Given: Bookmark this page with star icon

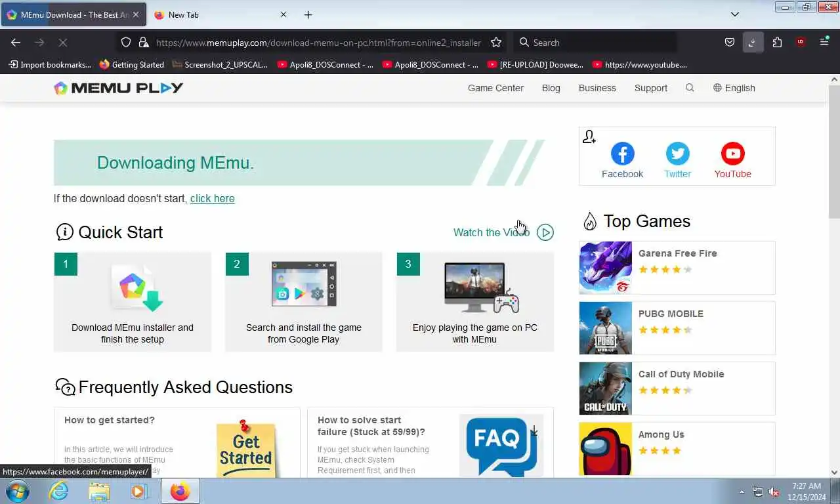Looking at the screenshot, I should click(496, 42).
